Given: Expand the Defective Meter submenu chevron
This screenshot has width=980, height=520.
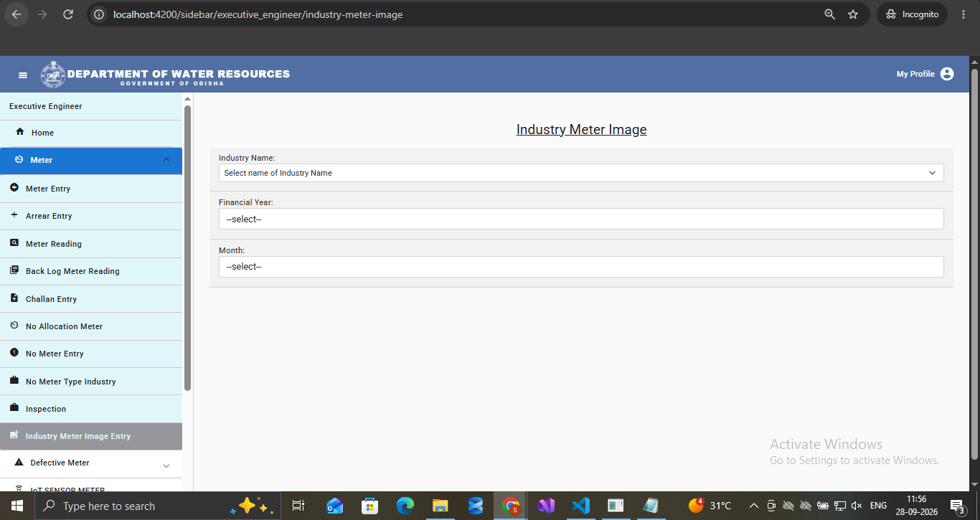Looking at the screenshot, I should tap(166, 465).
